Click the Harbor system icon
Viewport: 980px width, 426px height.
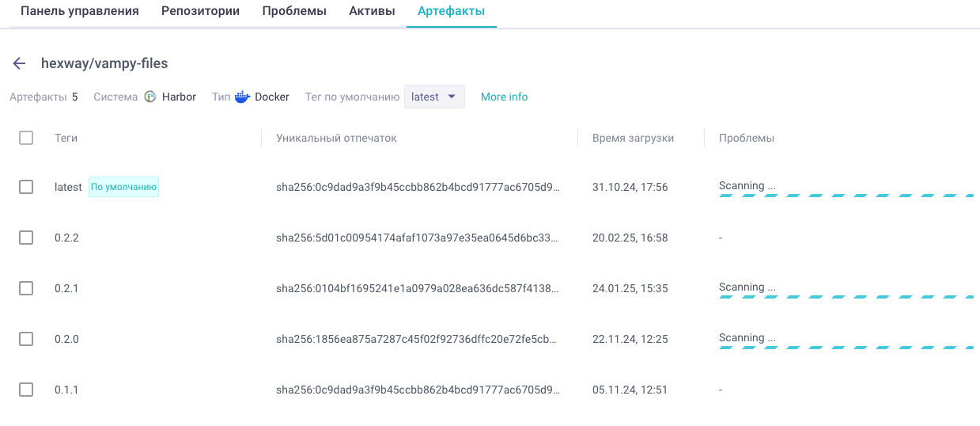(150, 97)
